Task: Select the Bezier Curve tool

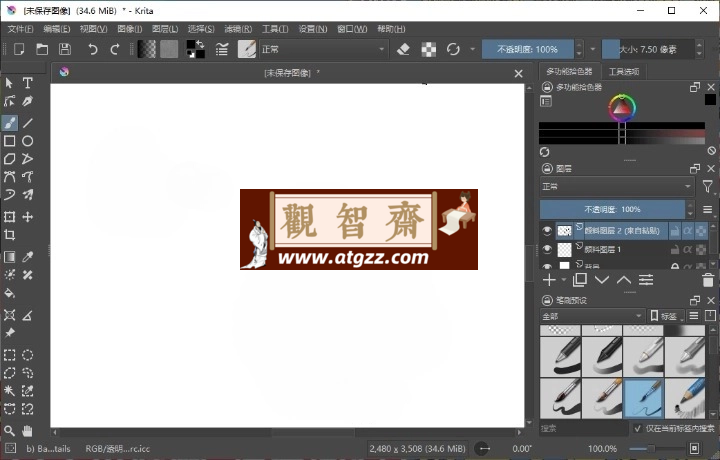Action: (x=9, y=177)
